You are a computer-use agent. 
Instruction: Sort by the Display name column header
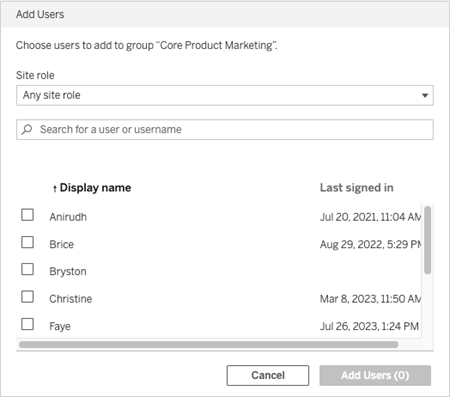(95, 188)
